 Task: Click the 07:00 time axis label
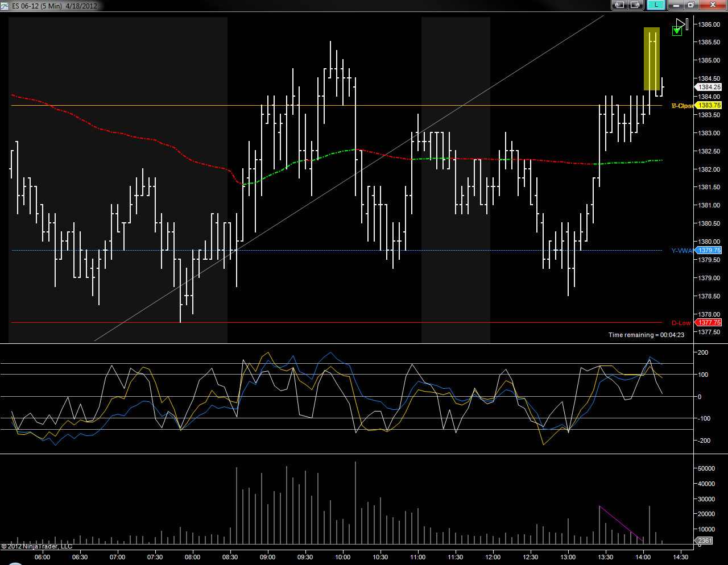[117, 557]
